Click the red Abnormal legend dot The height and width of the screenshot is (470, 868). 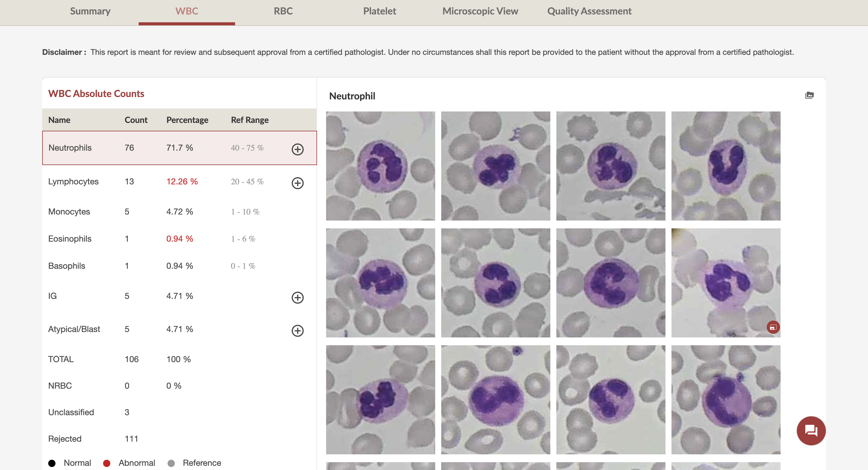coord(107,463)
